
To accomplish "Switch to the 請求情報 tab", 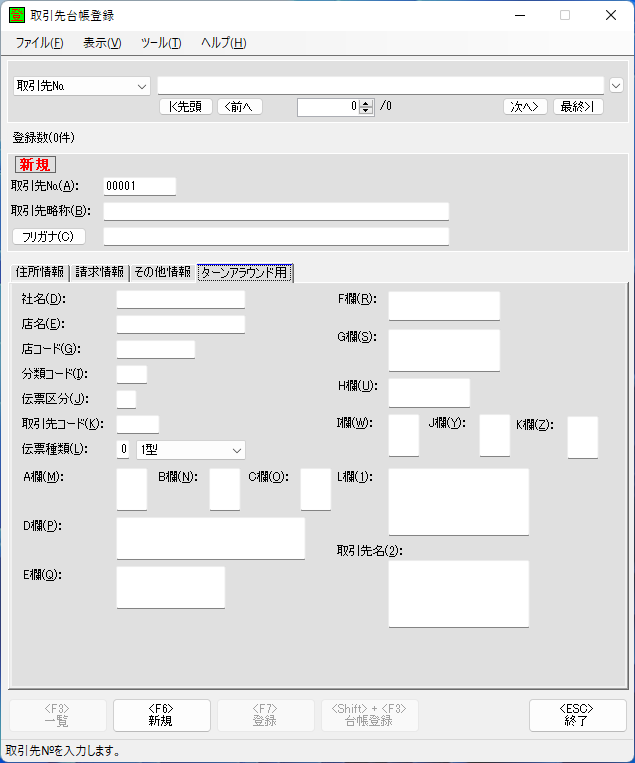I will tap(100, 272).
